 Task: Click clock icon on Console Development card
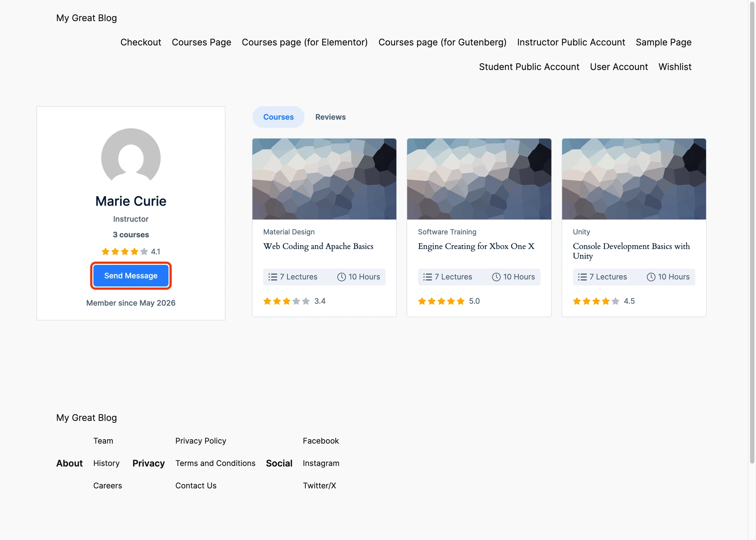[651, 277]
